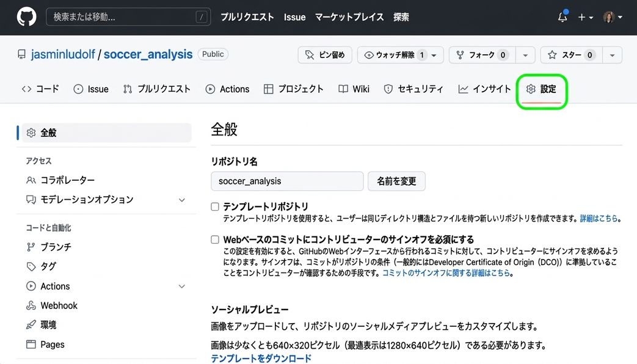This screenshot has height=364, width=637.
Task: Click the slash shortcut icon in search
Action: [201, 17]
